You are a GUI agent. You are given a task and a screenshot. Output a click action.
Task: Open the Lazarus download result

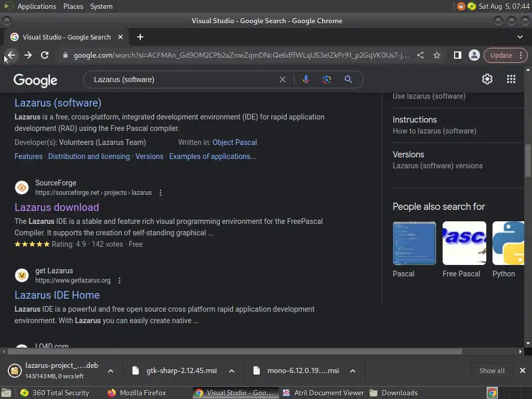[x=57, y=207]
